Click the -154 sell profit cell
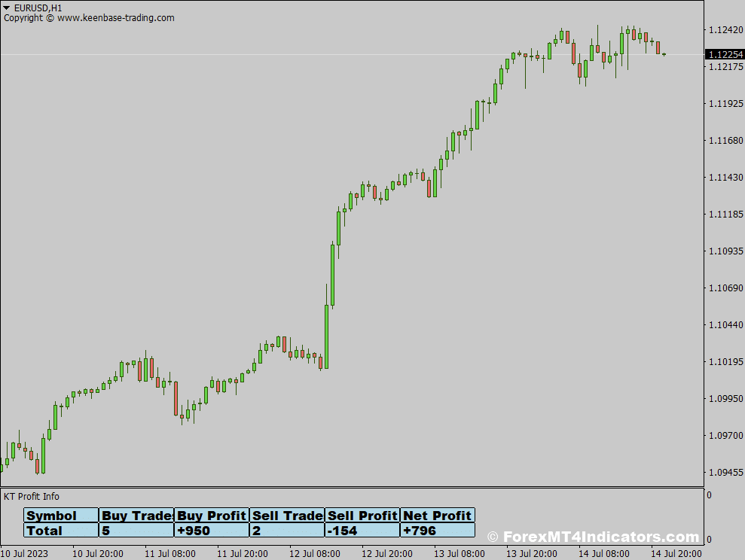This screenshot has height=560, width=745. (362, 530)
